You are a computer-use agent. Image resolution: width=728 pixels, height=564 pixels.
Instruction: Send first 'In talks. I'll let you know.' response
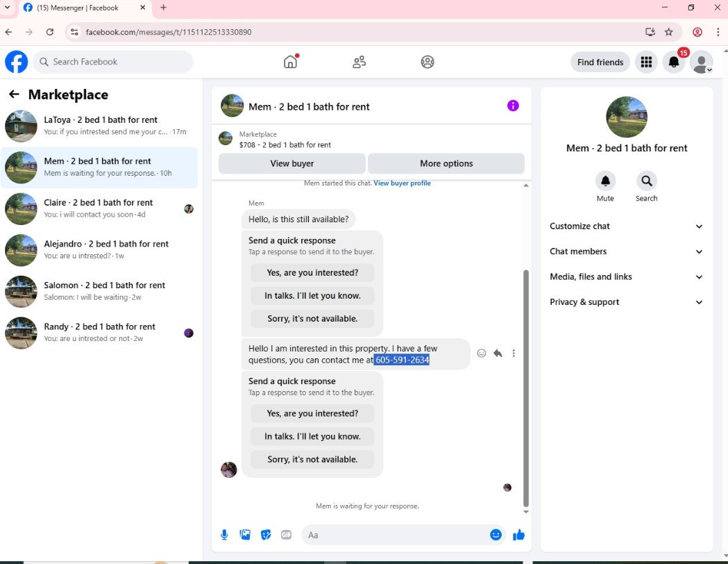click(312, 295)
